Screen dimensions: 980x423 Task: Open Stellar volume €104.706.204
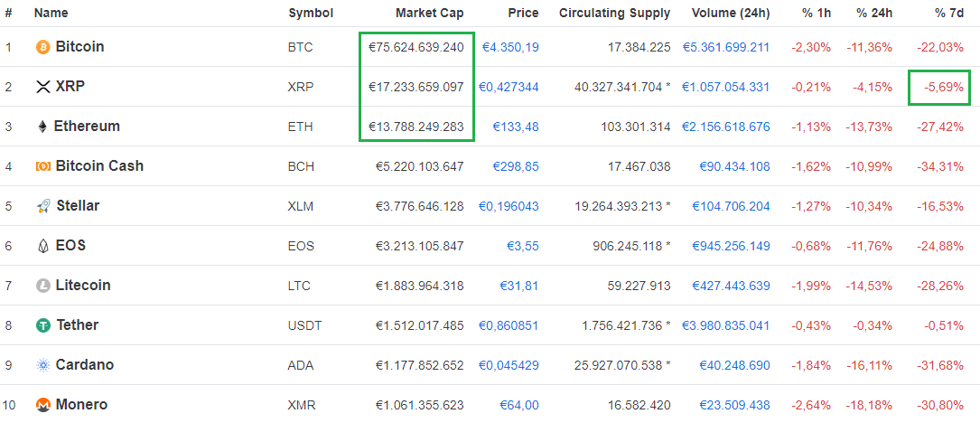(x=732, y=206)
